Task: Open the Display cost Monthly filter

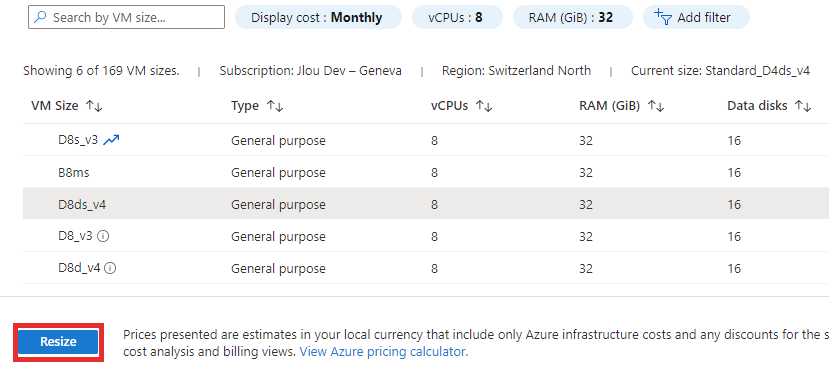Action: [318, 17]
